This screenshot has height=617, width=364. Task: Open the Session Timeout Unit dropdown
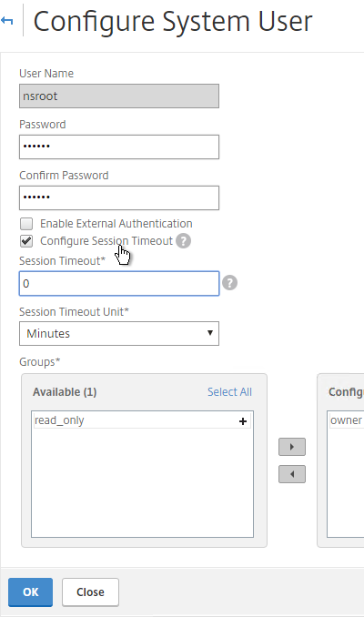[119, 334]
